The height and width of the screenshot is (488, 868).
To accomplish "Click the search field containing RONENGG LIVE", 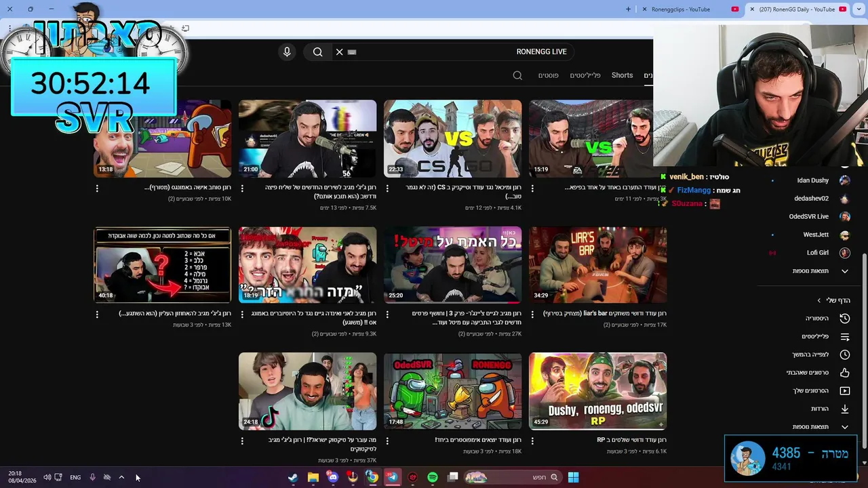I will click(454, 52).
